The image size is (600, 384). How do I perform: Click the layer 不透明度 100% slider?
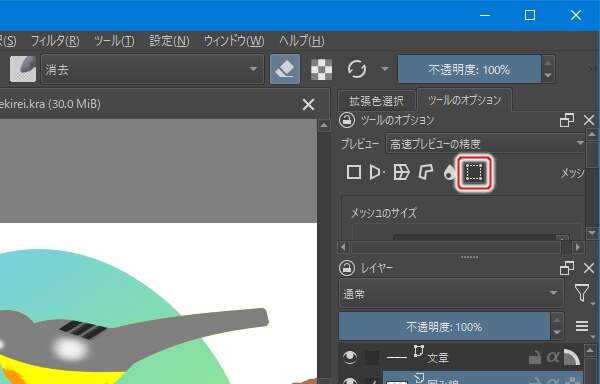point(444,327)
